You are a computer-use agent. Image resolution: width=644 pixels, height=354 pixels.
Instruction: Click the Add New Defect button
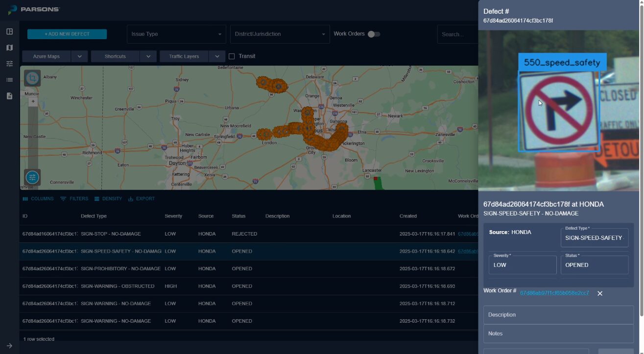click(67, 34)
